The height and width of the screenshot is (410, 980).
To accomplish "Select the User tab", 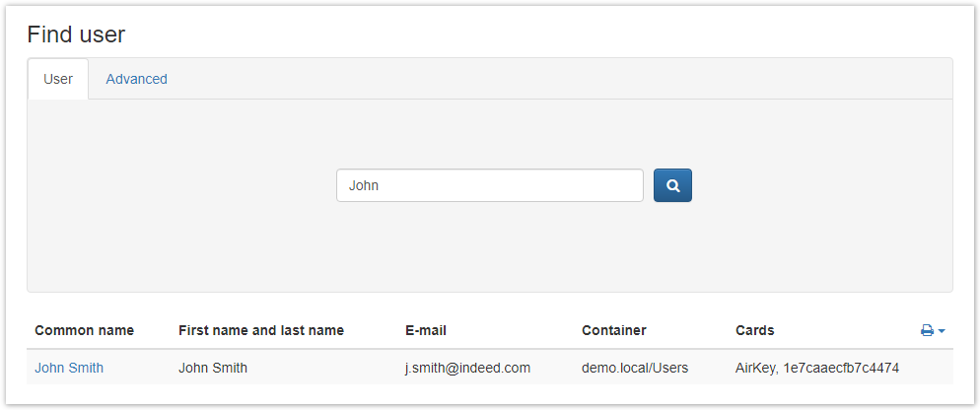I will tap(58, 79).
